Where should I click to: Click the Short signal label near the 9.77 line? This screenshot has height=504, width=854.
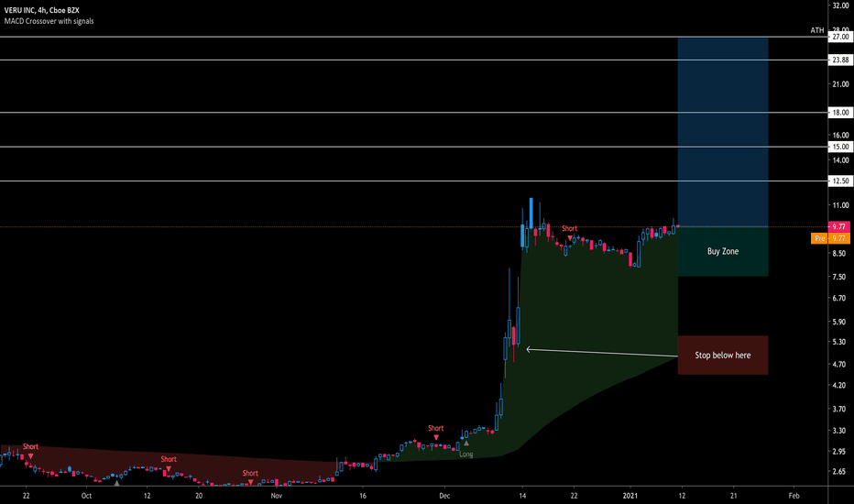click(570, 229)
